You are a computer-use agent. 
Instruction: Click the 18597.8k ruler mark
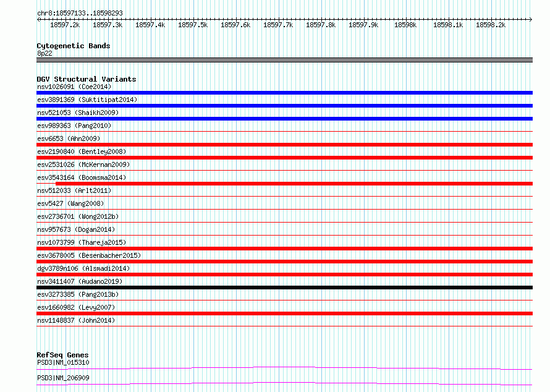pyautogui.click(x=321, y=25)
